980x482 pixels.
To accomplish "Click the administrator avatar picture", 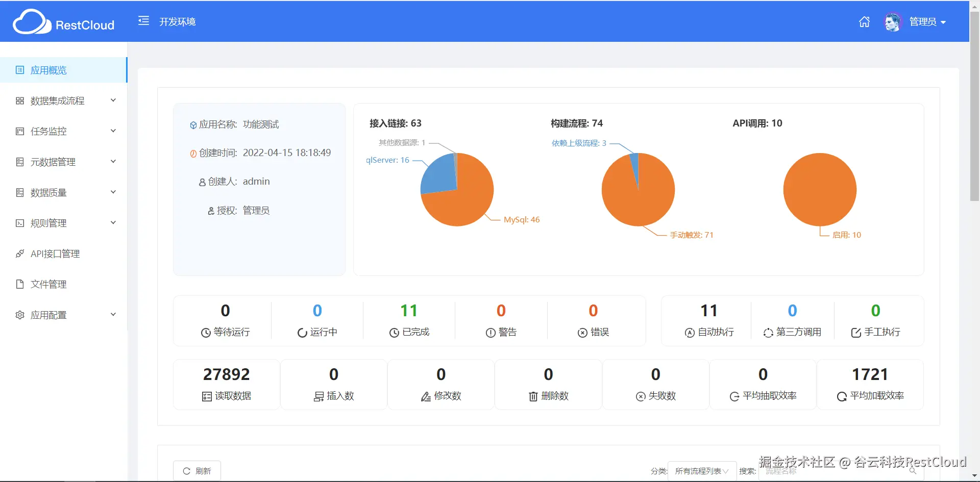I will click(x=893, y=22).
